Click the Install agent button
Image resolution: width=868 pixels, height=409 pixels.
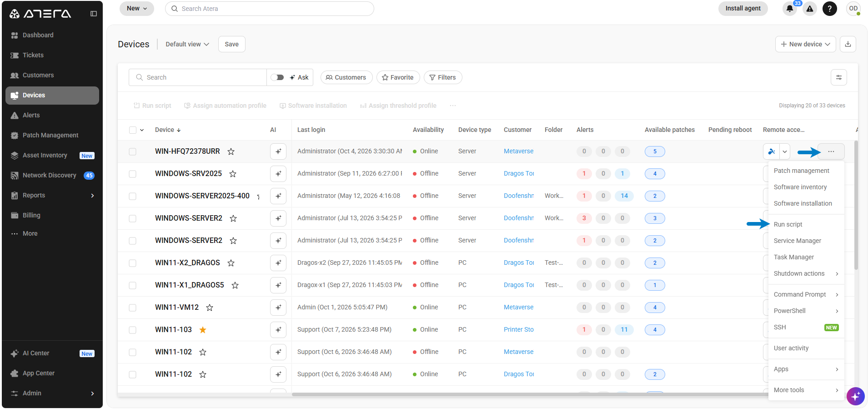point(743,9)
